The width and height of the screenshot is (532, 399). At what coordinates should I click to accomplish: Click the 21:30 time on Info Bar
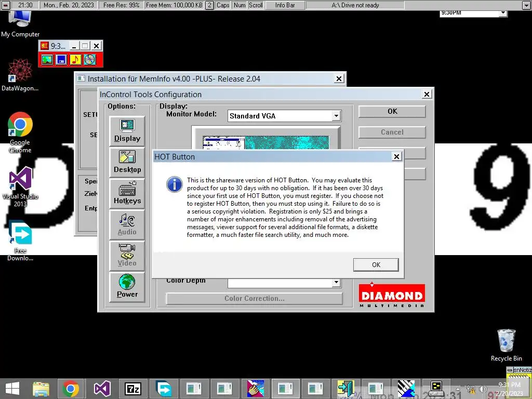tap(25, 5)
